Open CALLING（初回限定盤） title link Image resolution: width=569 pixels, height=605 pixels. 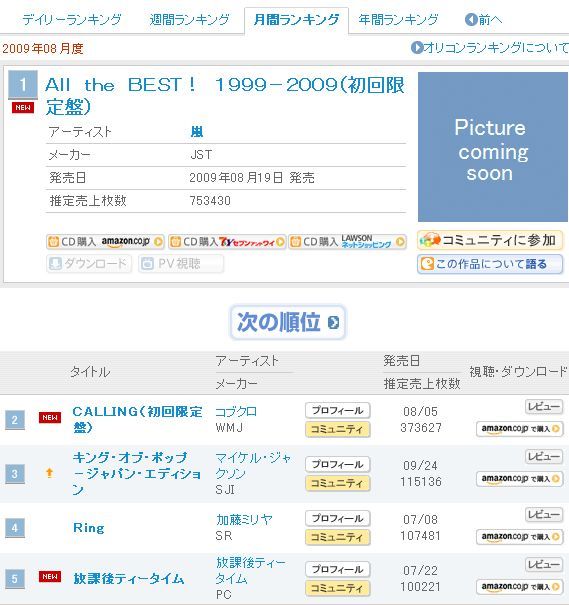137,419
